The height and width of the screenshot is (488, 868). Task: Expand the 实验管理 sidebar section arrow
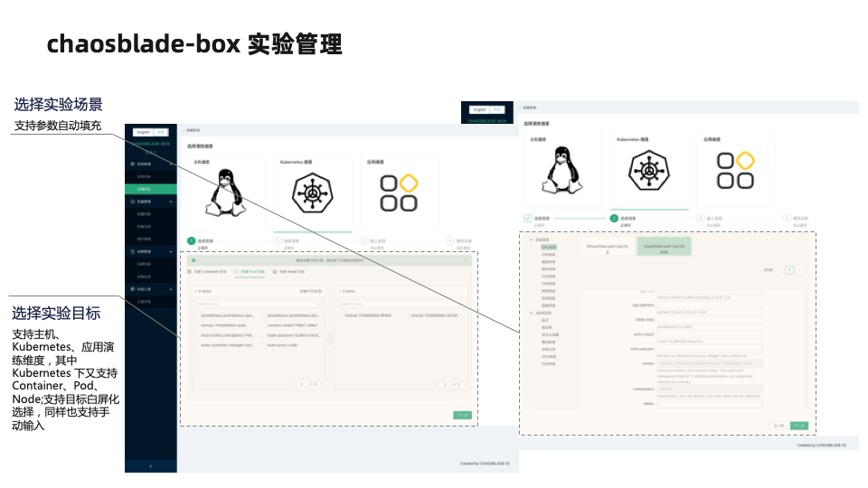pos(171,164)
